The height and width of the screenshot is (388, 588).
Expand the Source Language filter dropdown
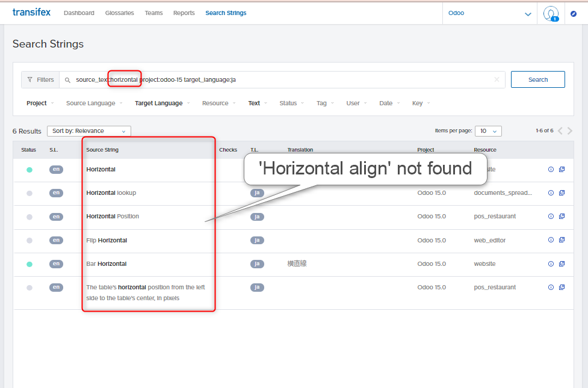coord(94,103)
